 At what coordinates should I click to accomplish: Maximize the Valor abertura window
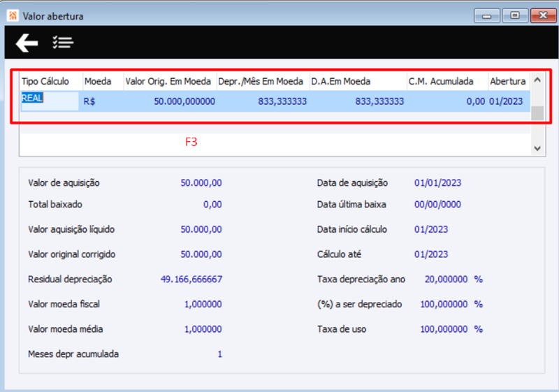click(515, 15)
